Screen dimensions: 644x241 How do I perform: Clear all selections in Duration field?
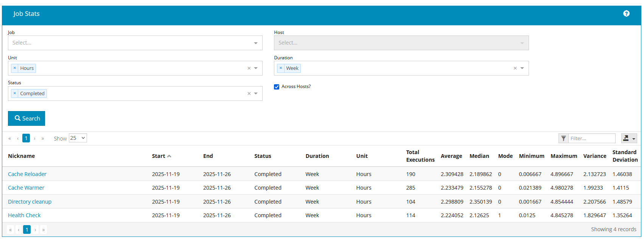coord(515,68)
